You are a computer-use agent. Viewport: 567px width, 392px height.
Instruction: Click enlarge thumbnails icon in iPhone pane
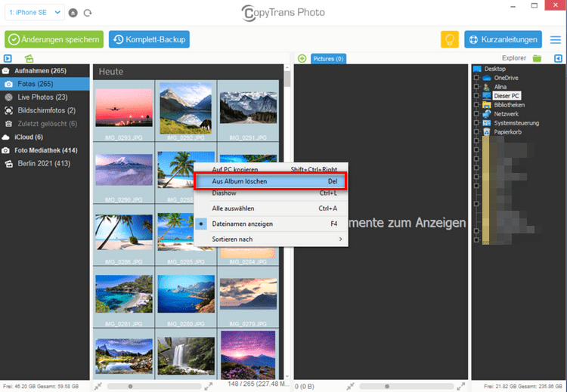pyautogui.click(x=209, y=386)
